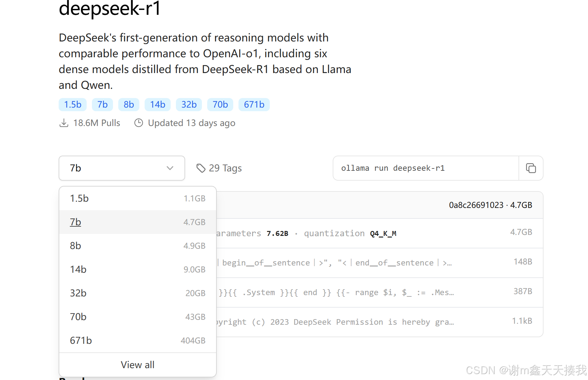Click View all in dropdown
This screenshot has height=380, width=588.
click(137, 365)
